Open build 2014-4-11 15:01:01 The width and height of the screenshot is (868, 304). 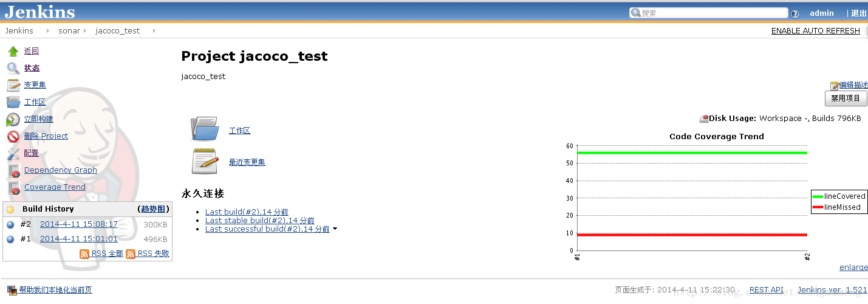click(x=79, y=239)
